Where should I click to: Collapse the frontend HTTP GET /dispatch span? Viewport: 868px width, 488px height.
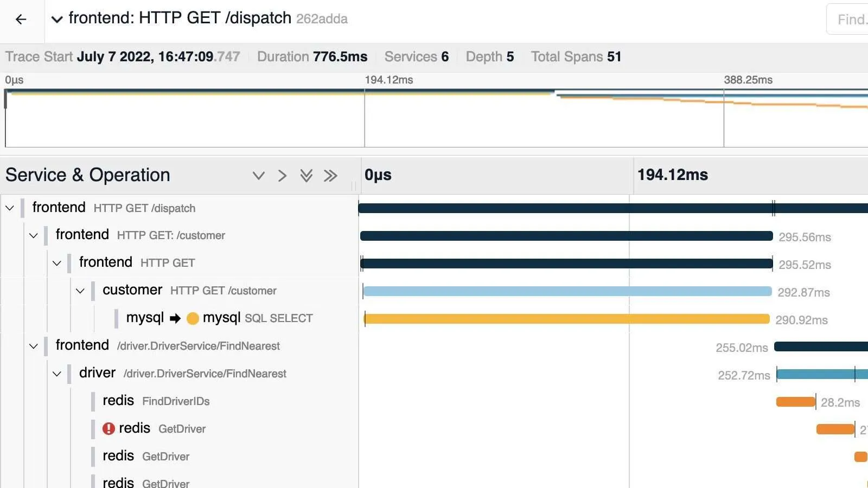pyautogui.click(x=10, y=208)
